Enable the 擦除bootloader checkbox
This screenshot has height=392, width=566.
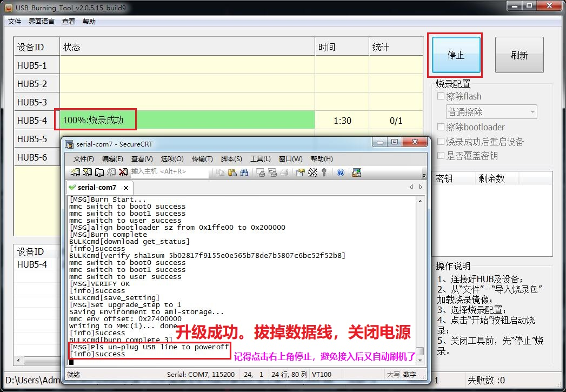[441, 127]
